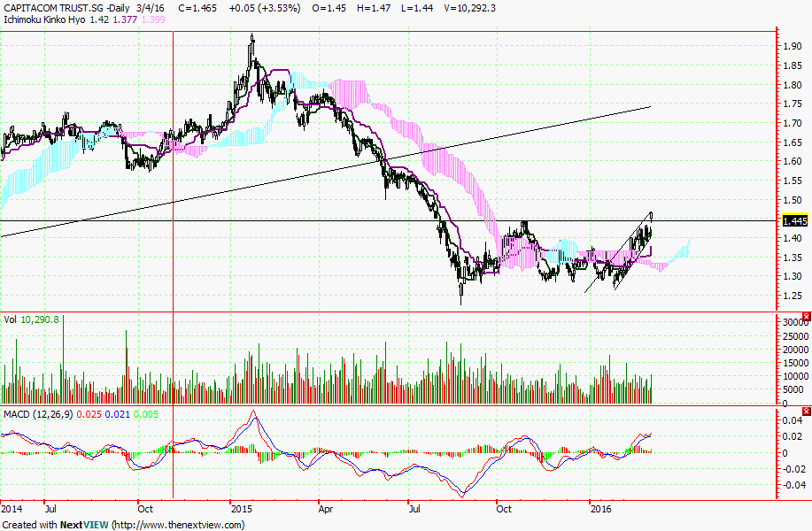Viewport: 812px width, 531px height.
Task: Click the 15000 volume axis label
Action: (795, 364)
